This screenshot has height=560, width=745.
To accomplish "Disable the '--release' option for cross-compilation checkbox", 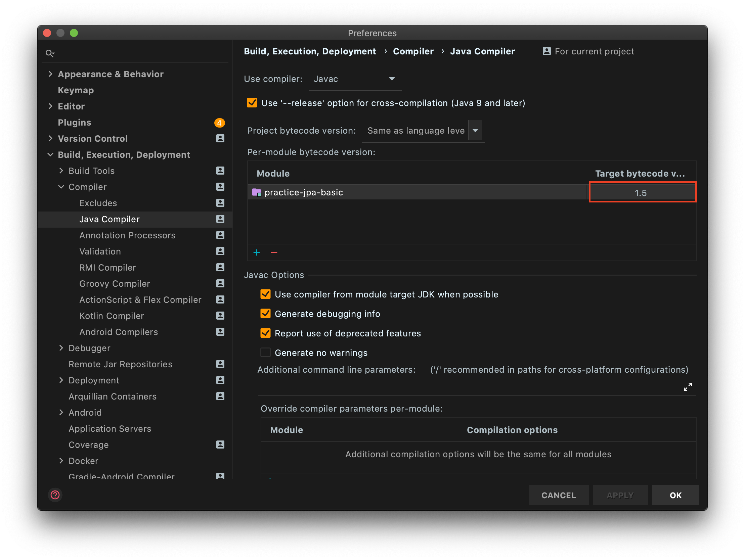I will pos(252,103).
